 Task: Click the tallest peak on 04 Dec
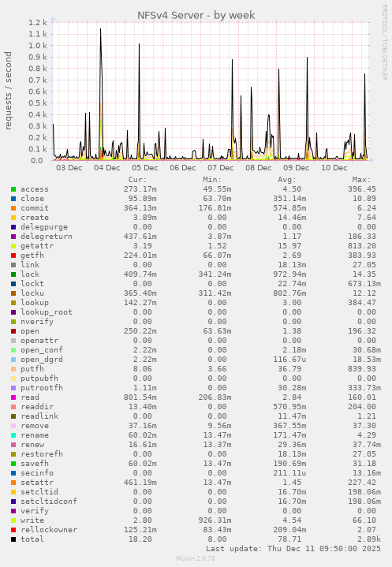coord(100,30)
